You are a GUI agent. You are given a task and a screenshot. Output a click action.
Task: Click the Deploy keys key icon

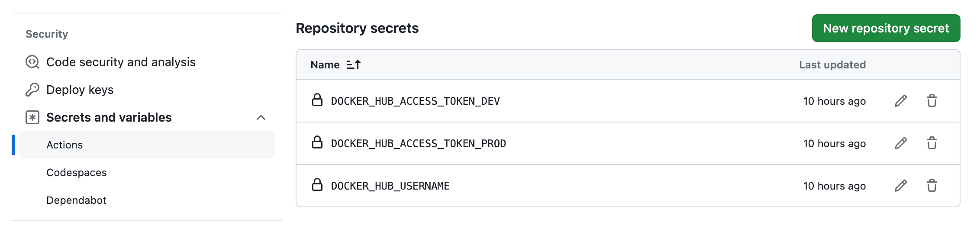pos(32,90)
